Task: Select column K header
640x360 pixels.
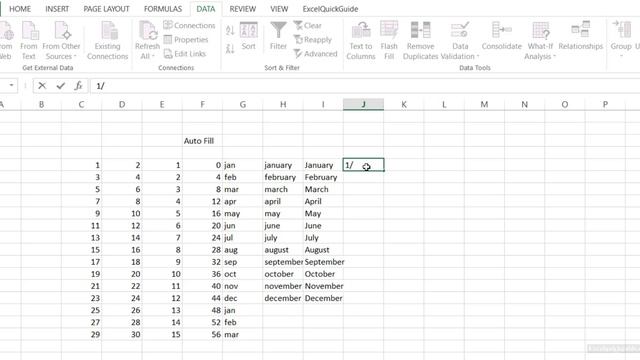Action: tap(404, 104)
